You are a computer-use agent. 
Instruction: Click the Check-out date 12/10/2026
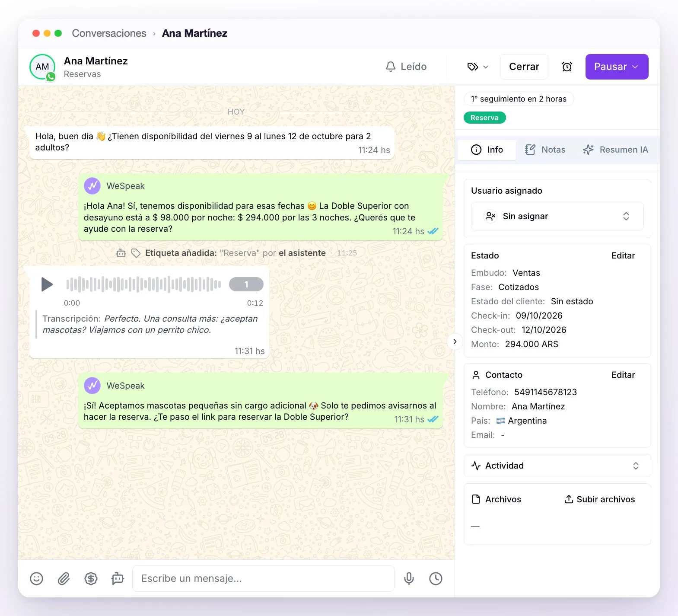(x=544, y=330)
